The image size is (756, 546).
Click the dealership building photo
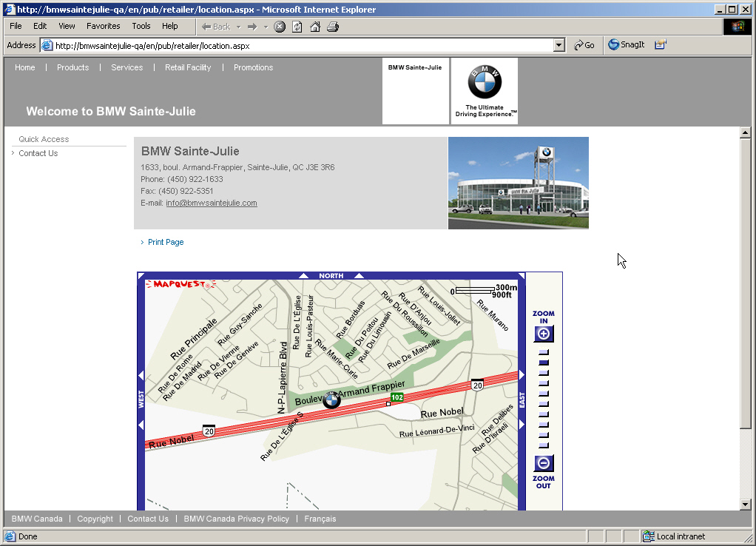point(519,183)
